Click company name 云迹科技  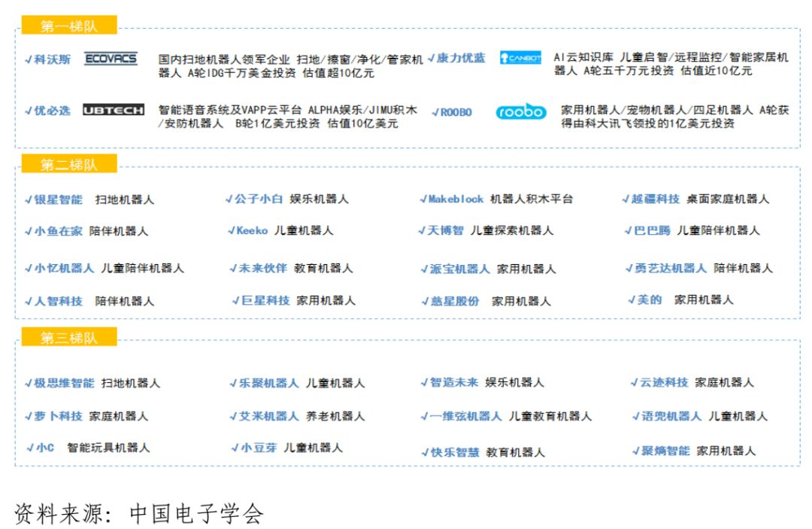664,382
